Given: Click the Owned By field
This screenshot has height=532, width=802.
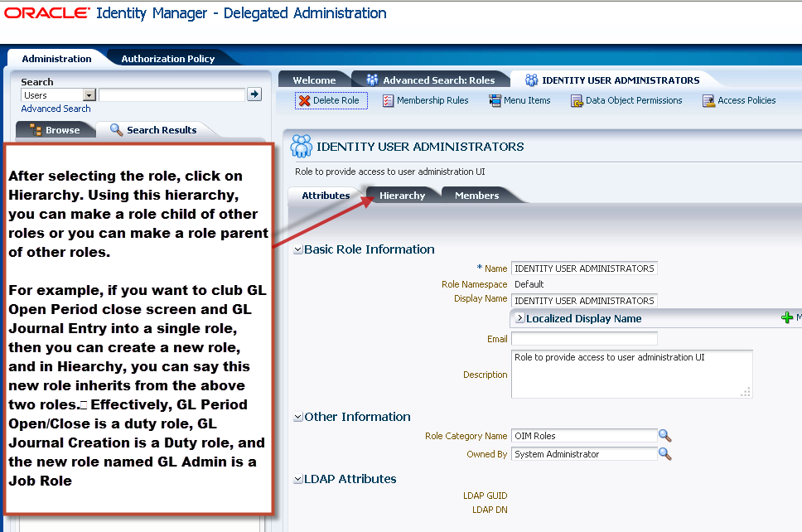Looking at the screenshot, I should tap(584, 454).
